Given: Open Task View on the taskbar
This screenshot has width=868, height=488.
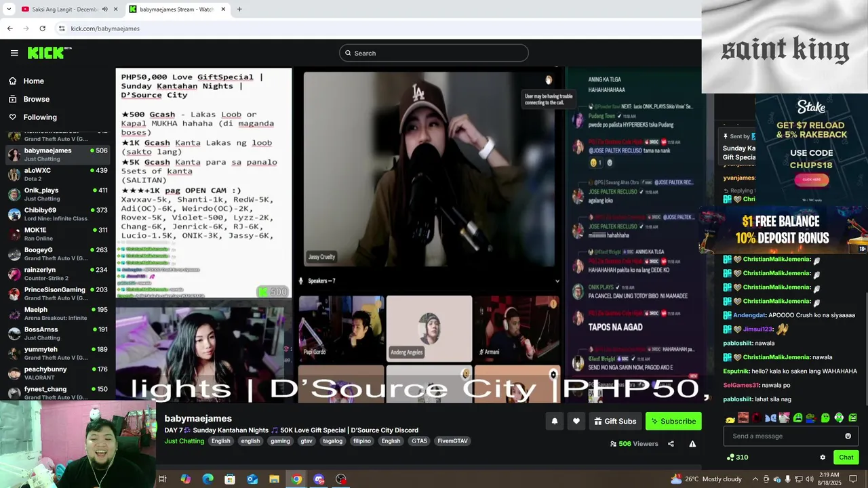Looking at the screenshot, I should [163, 479].
